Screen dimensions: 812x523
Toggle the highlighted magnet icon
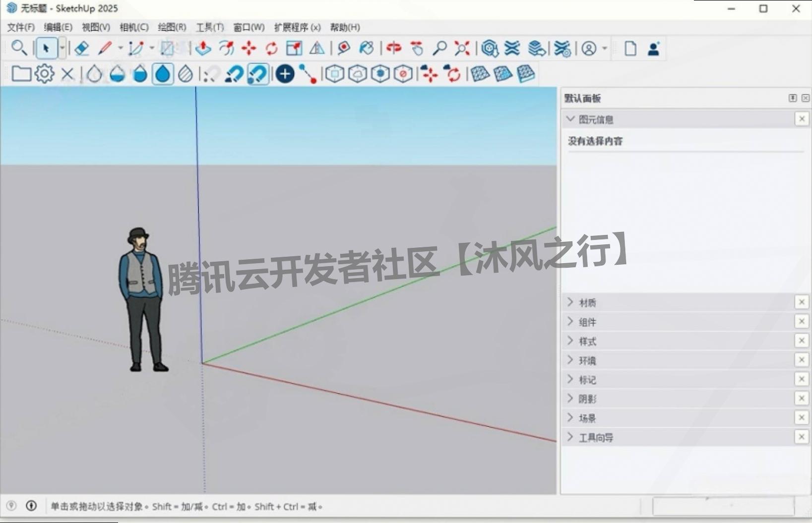[258, 74]
